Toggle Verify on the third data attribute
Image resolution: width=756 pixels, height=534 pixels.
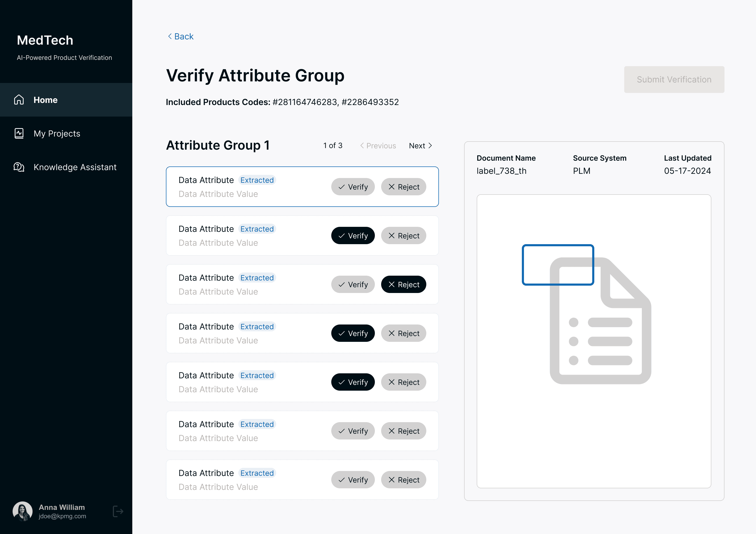click(x=353, y=284)
